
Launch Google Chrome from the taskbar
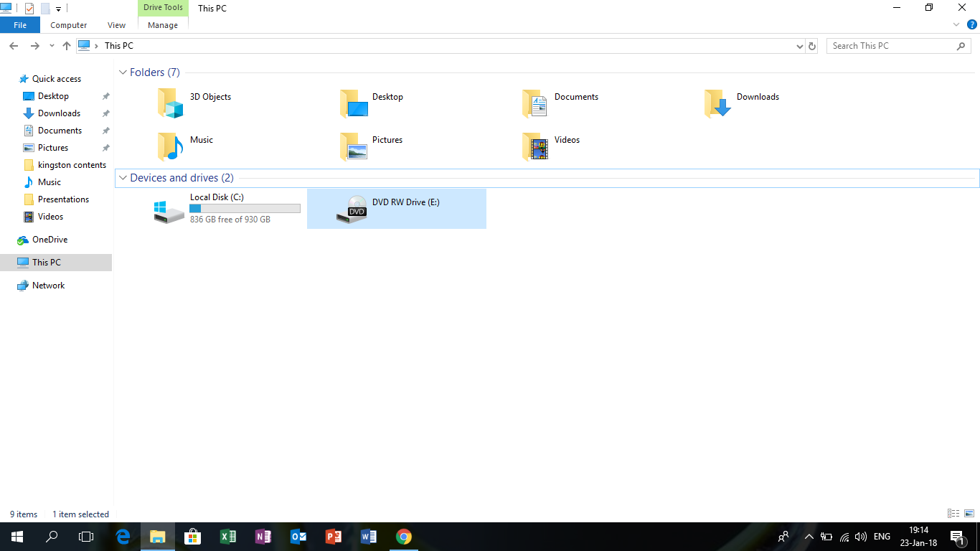point(404,537)
